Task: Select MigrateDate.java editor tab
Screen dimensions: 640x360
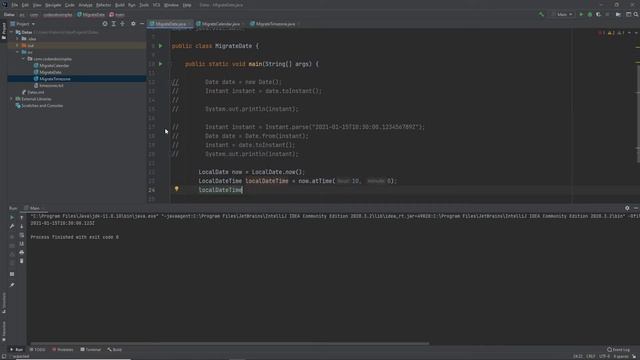Action: pos(171,24)
